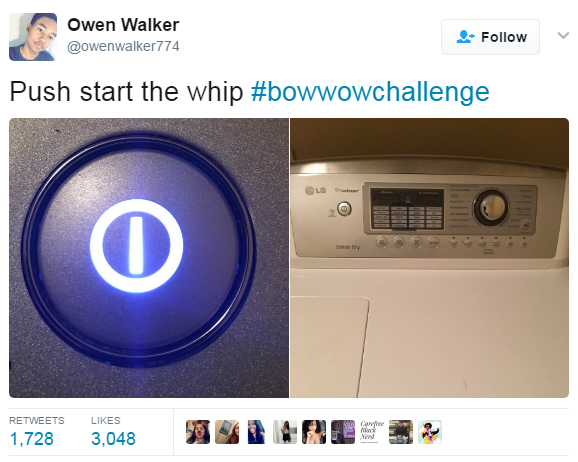Open the avatar with purple sign

click(x=343, y=432)
